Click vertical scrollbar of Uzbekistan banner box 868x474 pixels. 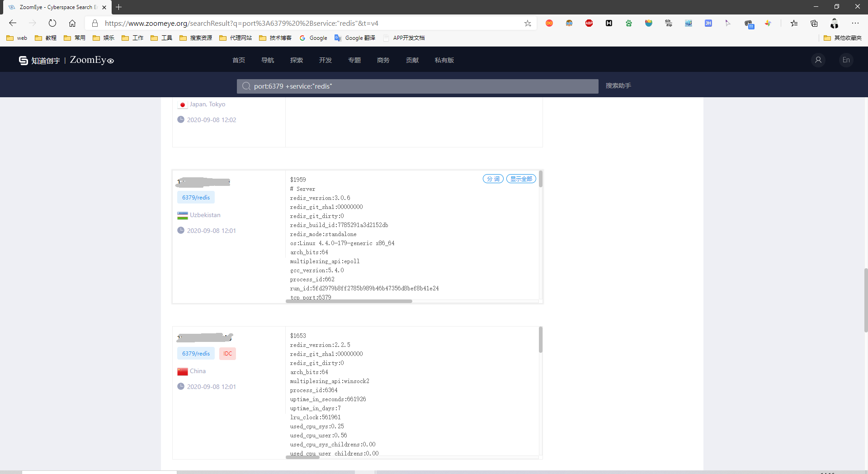click(x=541, y=179)
